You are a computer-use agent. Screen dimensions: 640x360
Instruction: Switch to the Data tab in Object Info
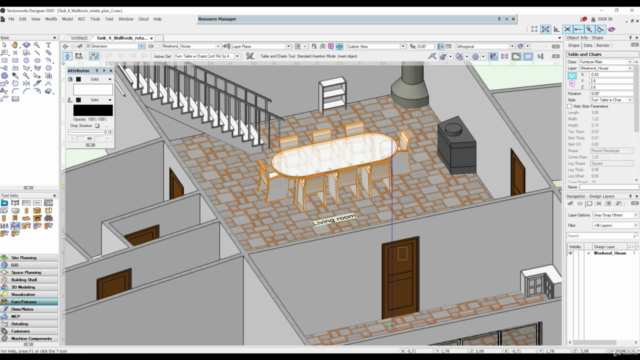(588, 45)
